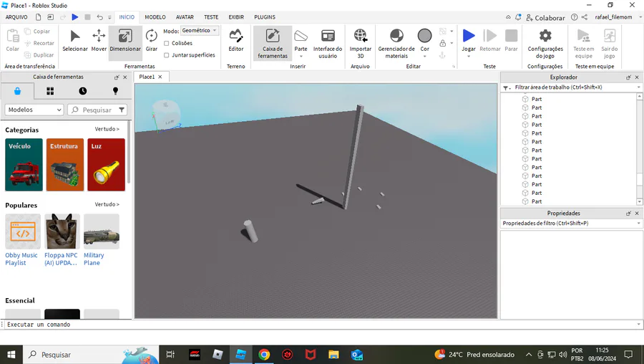
Task: Open Gerenciador de materiais
Action: tap(396, 43)
